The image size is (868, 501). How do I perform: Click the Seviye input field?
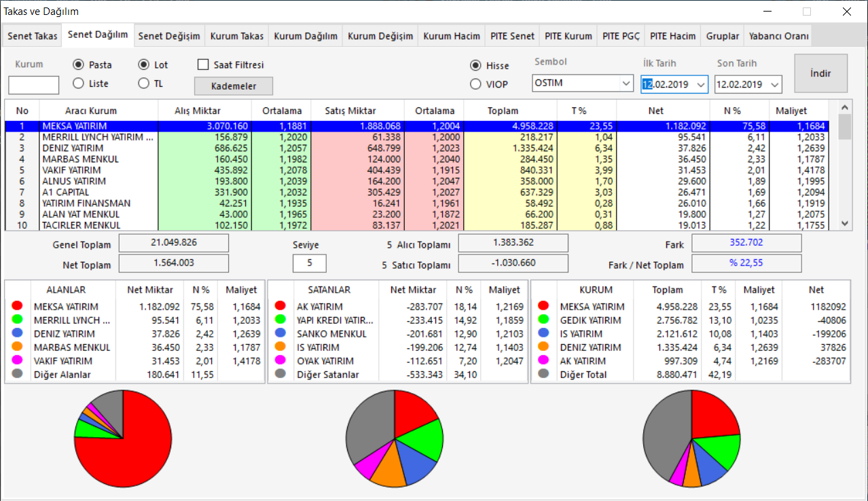[x=310, y=263]
